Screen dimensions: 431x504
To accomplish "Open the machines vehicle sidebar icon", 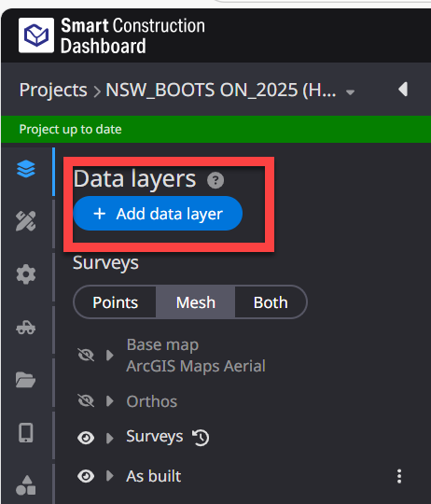I will coord(26,328).
